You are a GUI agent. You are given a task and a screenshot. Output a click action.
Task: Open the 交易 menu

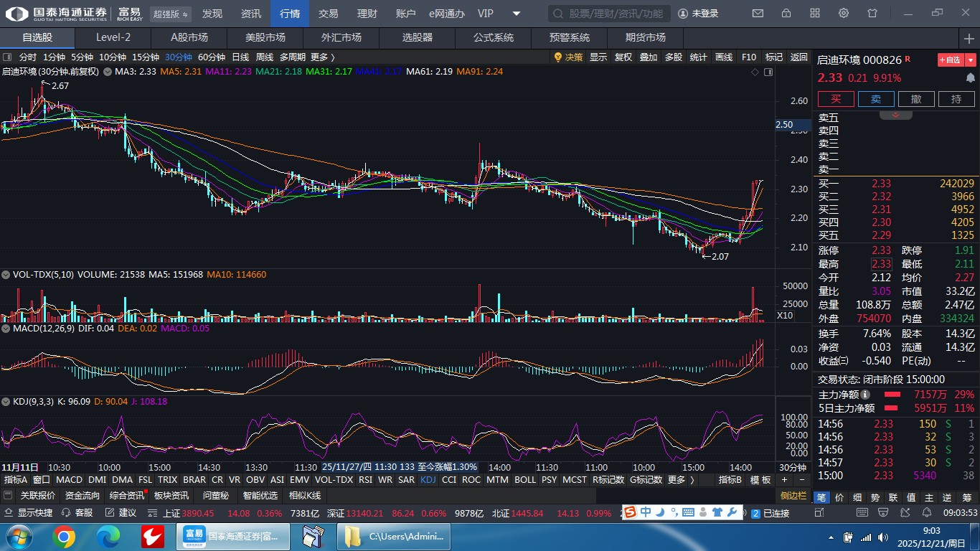coord(328,13)
